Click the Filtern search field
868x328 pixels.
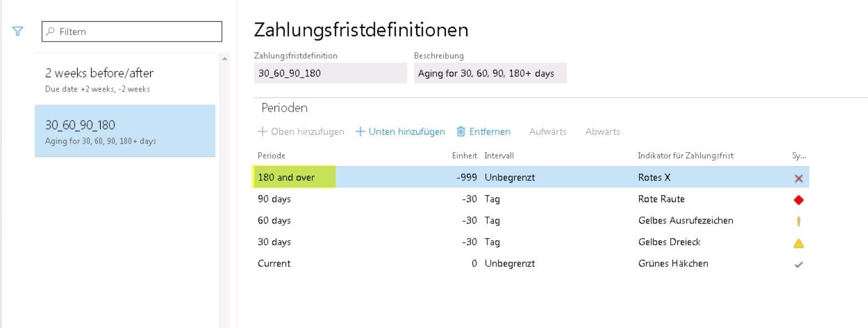pos(132,32)
